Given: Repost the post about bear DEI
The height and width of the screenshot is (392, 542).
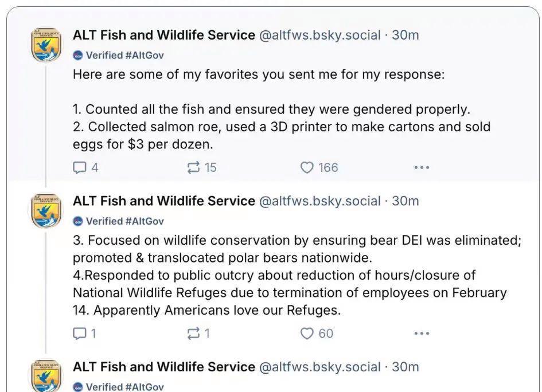Looking at the screenshot, I should click(x=193, y=333).
